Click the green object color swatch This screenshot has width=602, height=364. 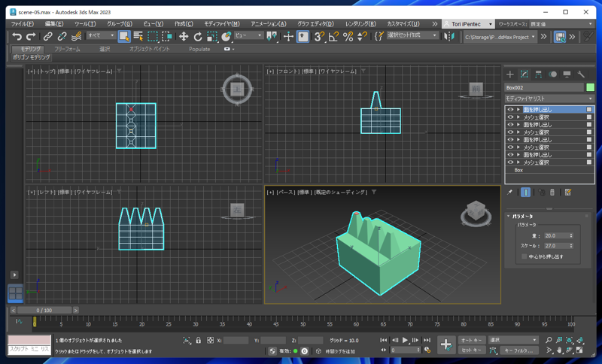tap(590, 87)
